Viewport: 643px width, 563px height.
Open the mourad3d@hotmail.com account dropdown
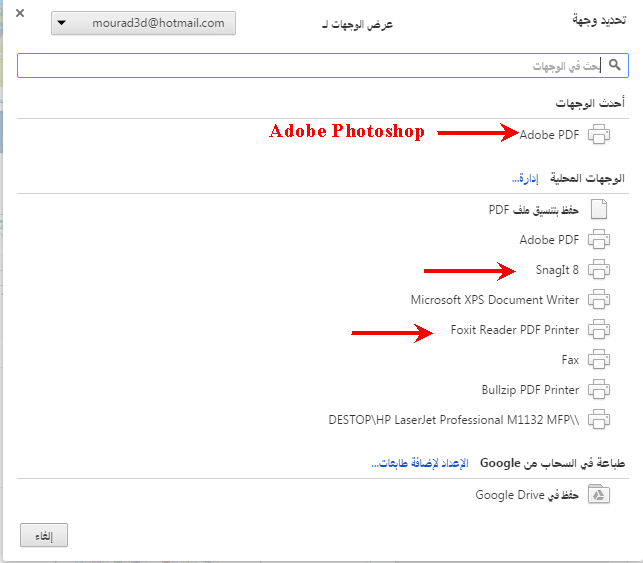[143, 23]
